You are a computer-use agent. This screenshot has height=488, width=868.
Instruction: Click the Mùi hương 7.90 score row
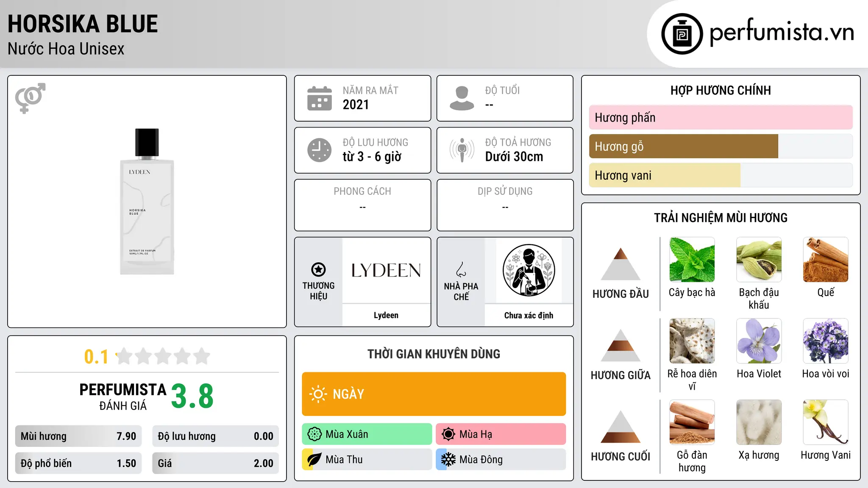tap(78, 436)
